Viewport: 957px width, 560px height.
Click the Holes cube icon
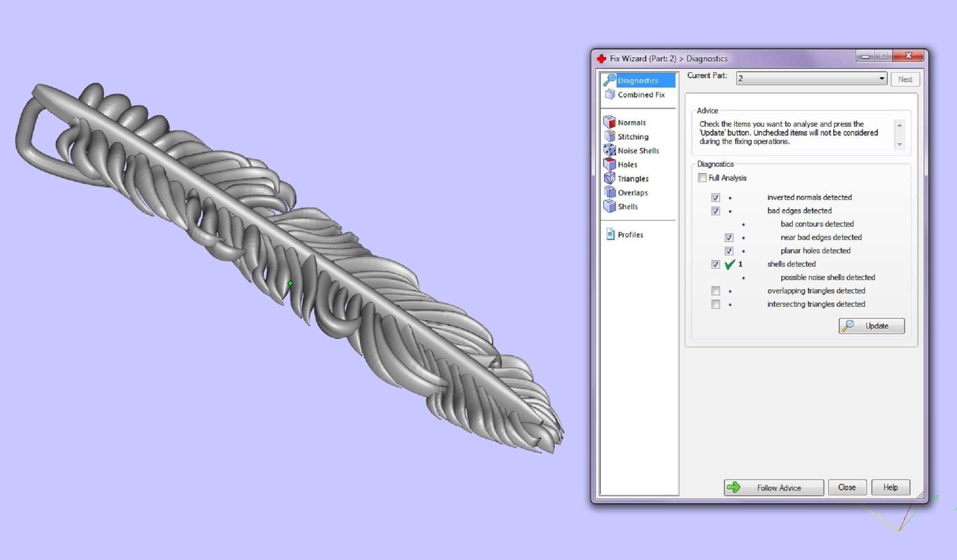pyautogui.click(x=610, y=164)
